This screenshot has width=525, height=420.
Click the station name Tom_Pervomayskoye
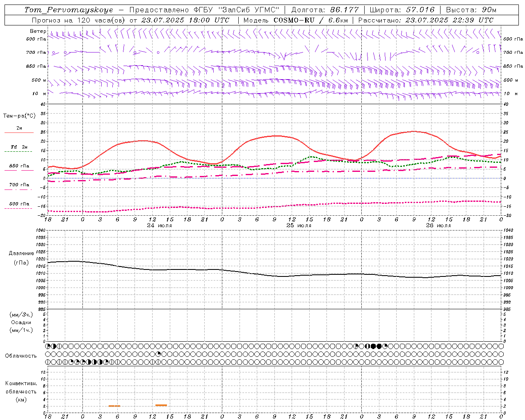coord(68,10)
